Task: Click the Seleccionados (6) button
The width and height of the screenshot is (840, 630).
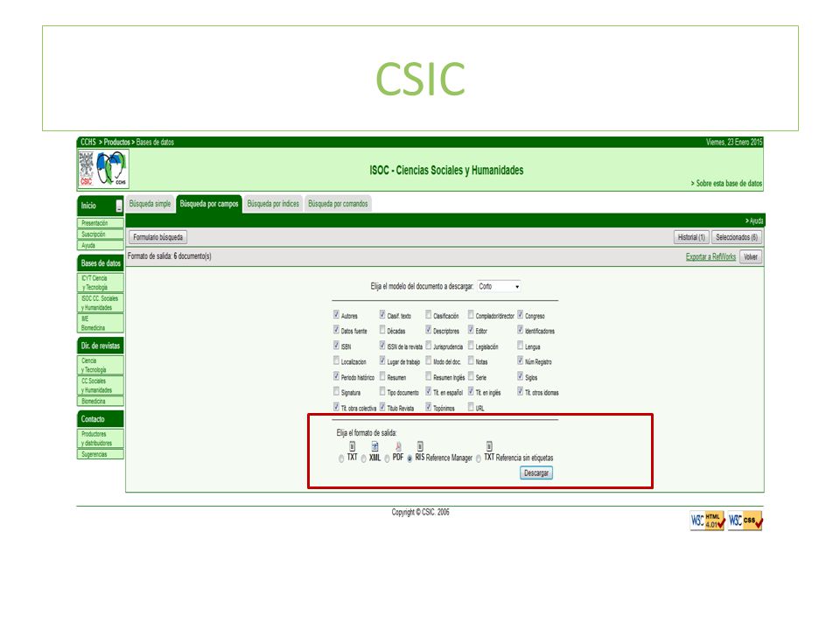Action: [737, 237]
